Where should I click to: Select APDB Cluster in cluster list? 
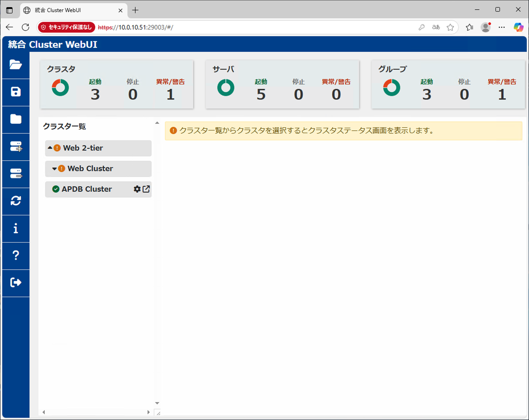click(98, 189)
